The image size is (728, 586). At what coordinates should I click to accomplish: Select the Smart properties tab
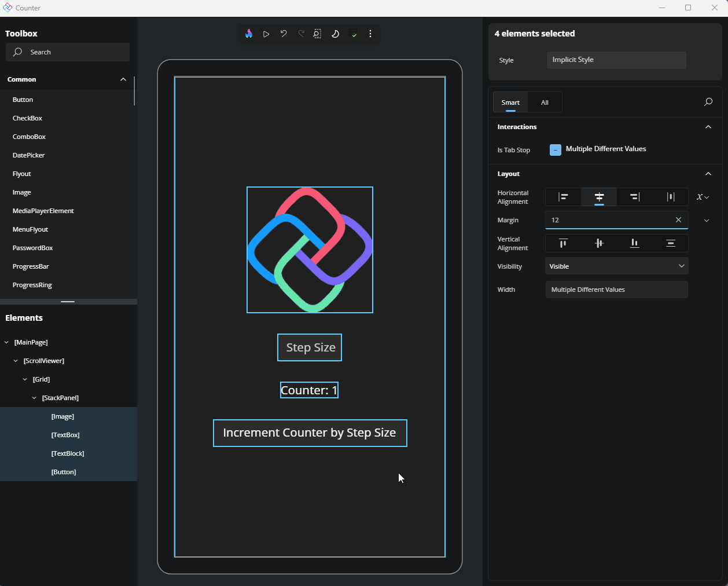[x=510, y=102]
